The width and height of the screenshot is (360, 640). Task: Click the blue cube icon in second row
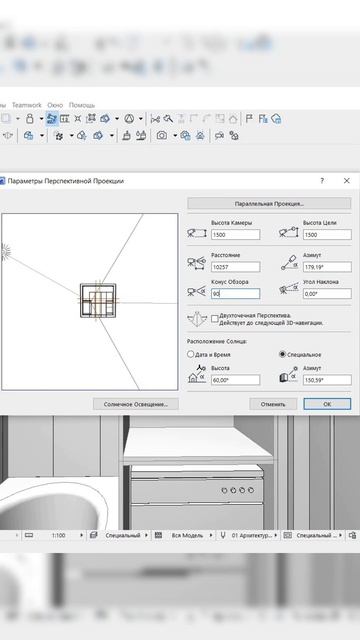coord(29,136)
